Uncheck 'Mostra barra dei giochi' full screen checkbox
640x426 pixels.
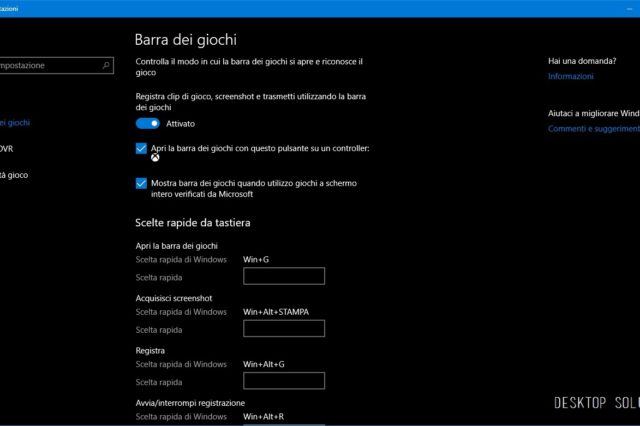(x=141, y=183)
